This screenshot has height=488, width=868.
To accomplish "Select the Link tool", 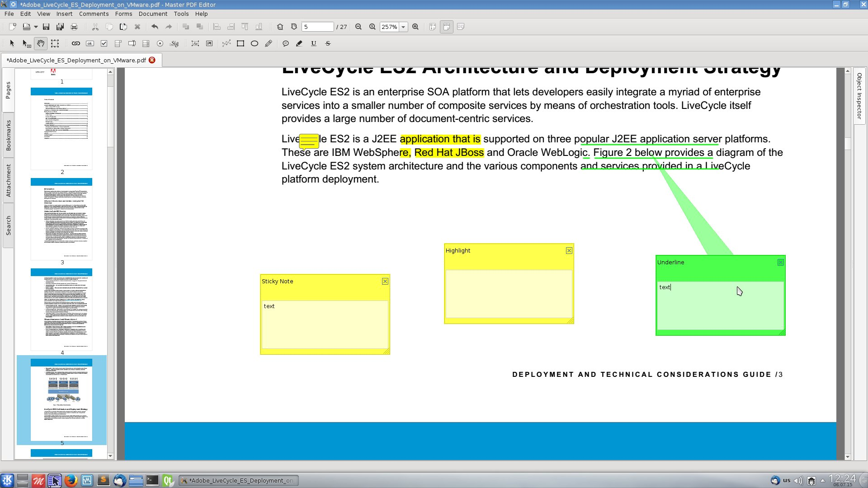I will (76, 43).
